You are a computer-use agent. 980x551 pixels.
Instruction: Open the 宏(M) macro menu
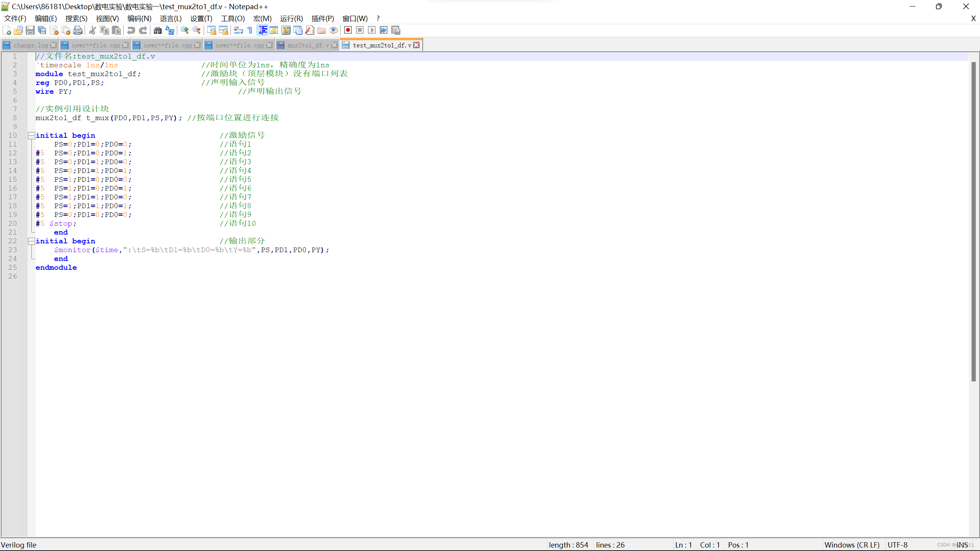262,18
